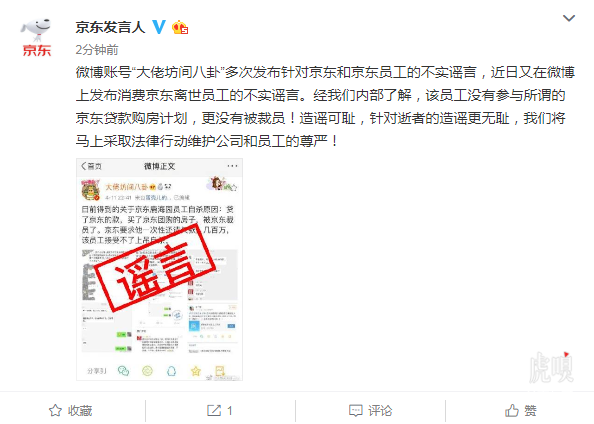Click the WeChat share icon in embedded image
Viewport: 594px width, 424px height.
coord(123,371)
